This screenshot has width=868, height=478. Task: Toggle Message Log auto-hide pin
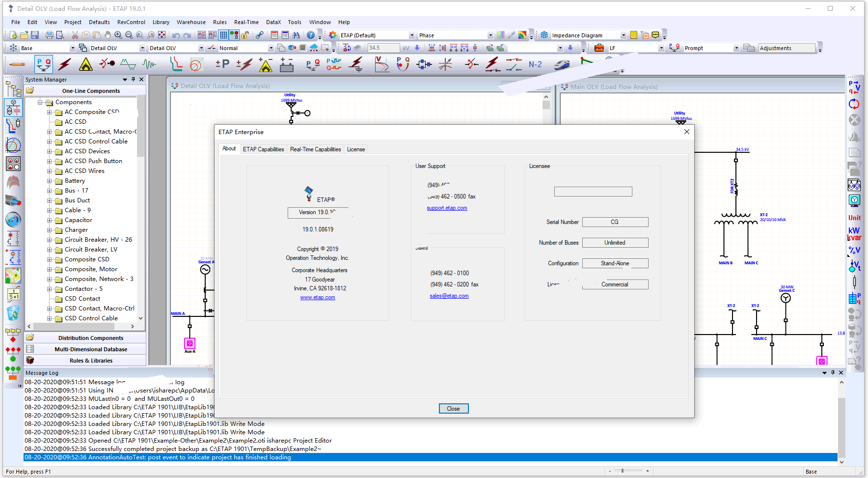833,372
